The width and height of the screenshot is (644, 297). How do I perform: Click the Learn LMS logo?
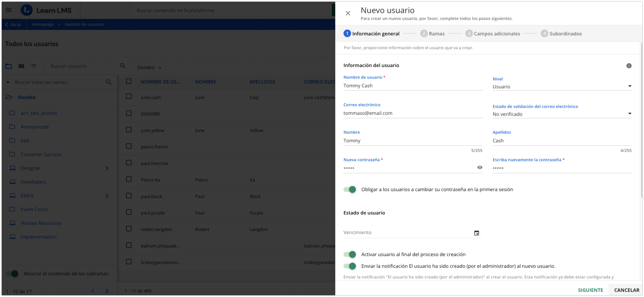pos(46,10)
